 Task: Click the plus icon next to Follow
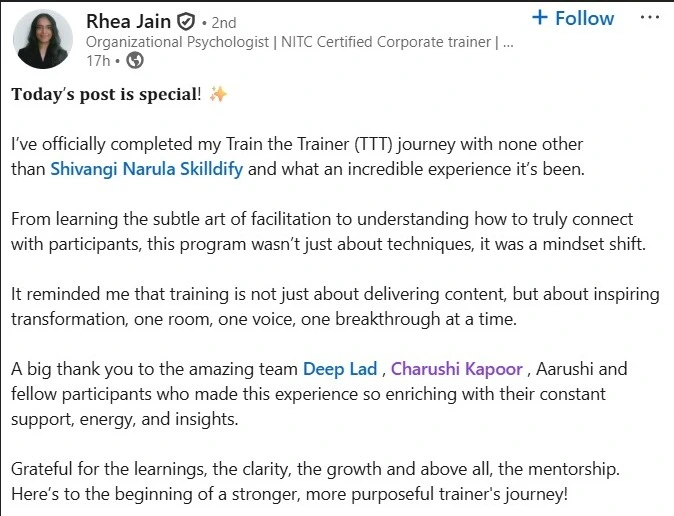tap(540, 18)
